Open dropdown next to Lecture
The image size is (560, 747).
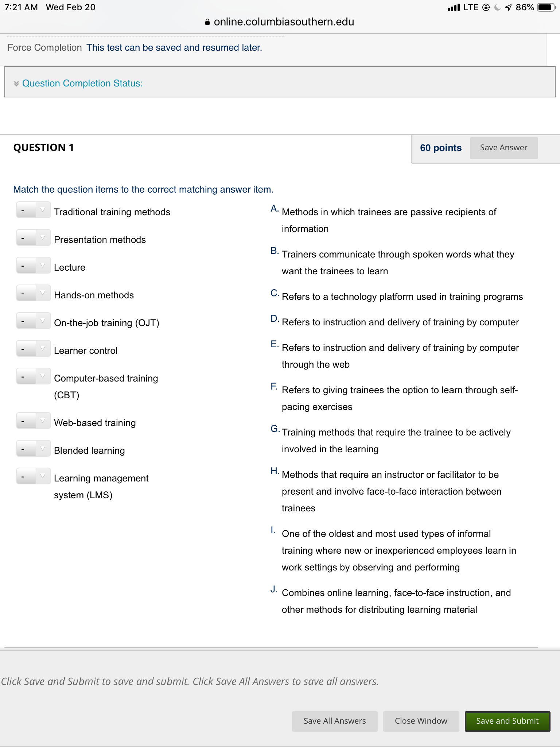(x=33, y=266)
